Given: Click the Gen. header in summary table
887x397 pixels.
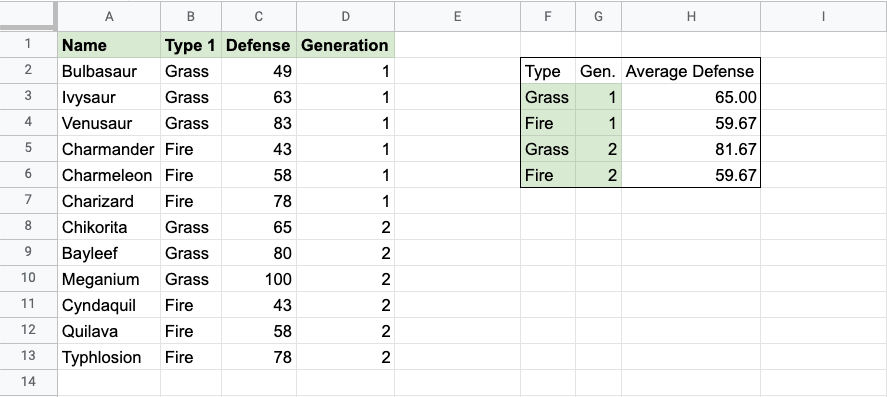Looking at the screenshot, I should click(598, 71).
